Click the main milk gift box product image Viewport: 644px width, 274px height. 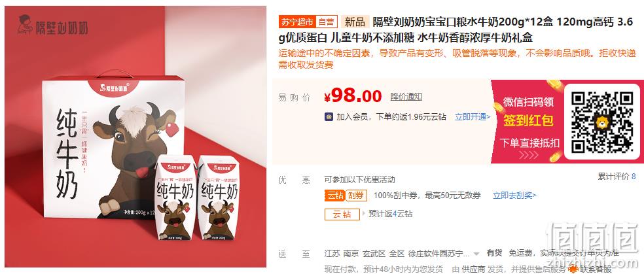pos(135,137)
